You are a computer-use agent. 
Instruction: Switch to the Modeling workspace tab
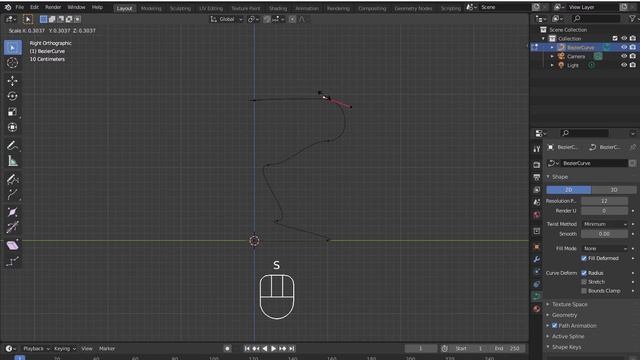click(151, 8)
